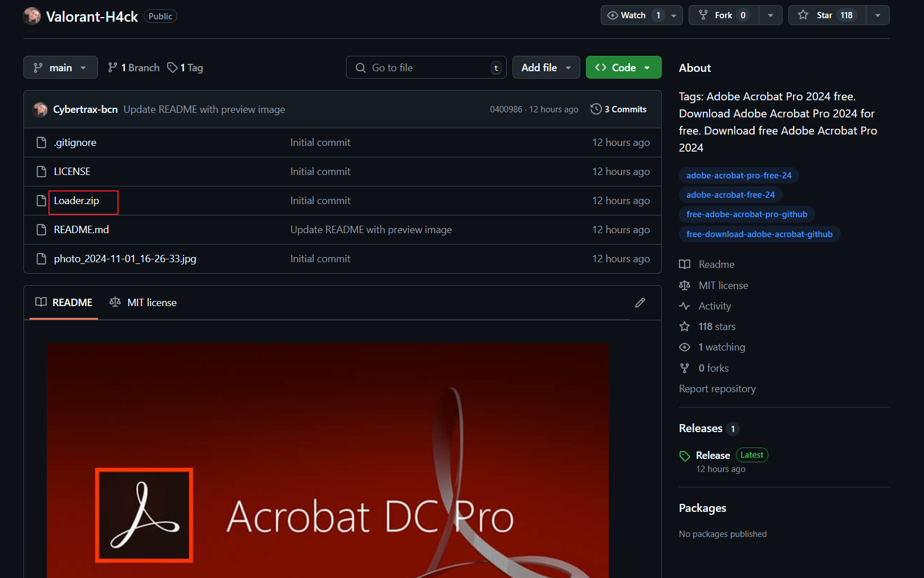View the 118 stars link
This screenshot has width=924, height=578.
pos(707,327)
